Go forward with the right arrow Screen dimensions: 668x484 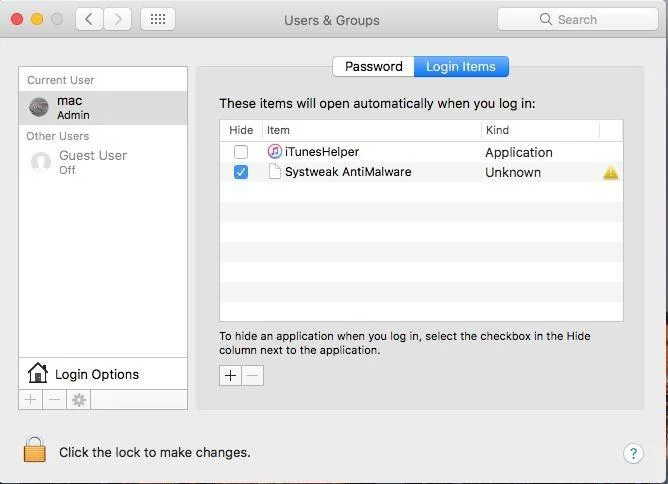(x=118, y=19)
